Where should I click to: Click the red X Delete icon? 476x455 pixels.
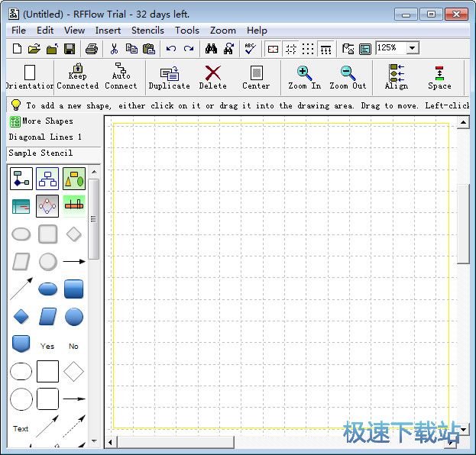[x=213, y=77]
